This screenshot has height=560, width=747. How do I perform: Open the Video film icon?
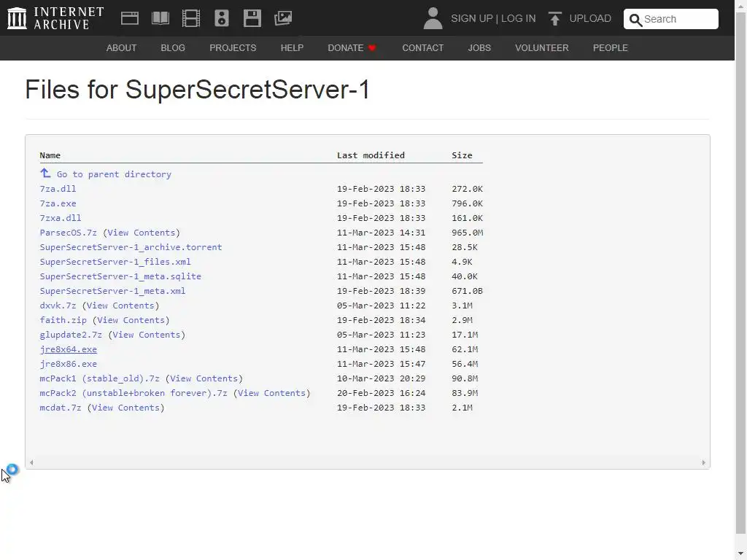[x=191, y=18]
